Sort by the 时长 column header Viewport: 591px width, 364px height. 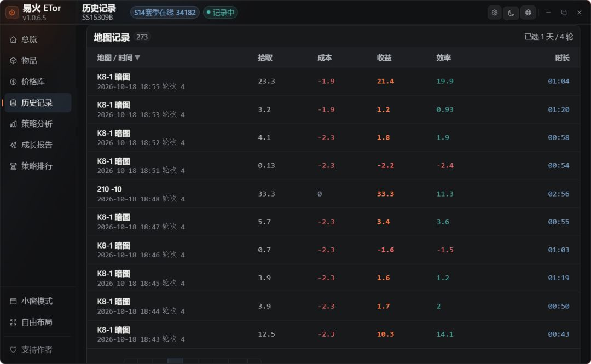(x=562, y=57)
